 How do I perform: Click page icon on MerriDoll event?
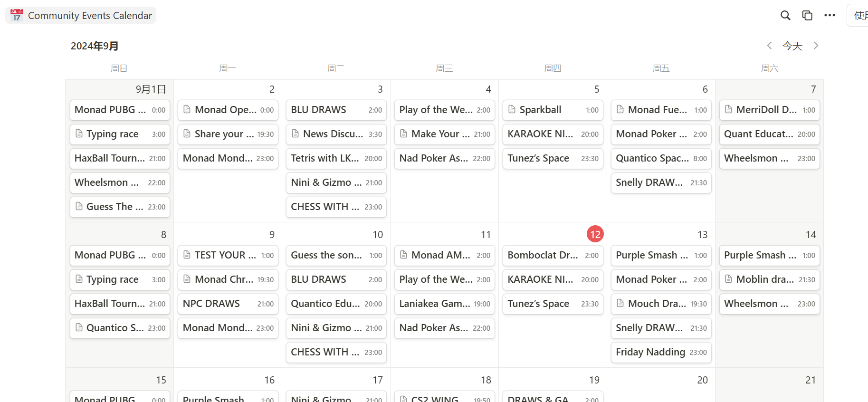tap(728, 110)
